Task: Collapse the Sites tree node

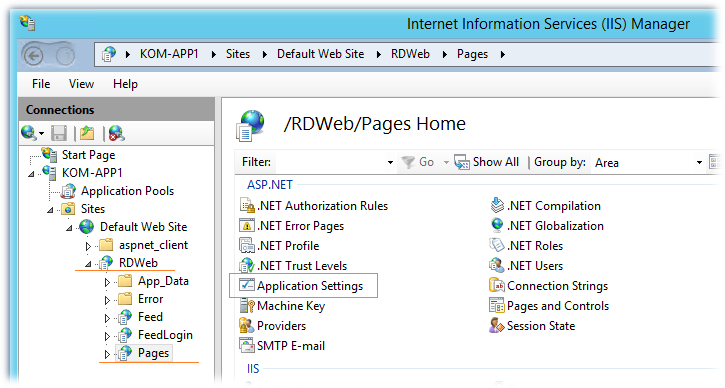Action: tap(50, 210)
